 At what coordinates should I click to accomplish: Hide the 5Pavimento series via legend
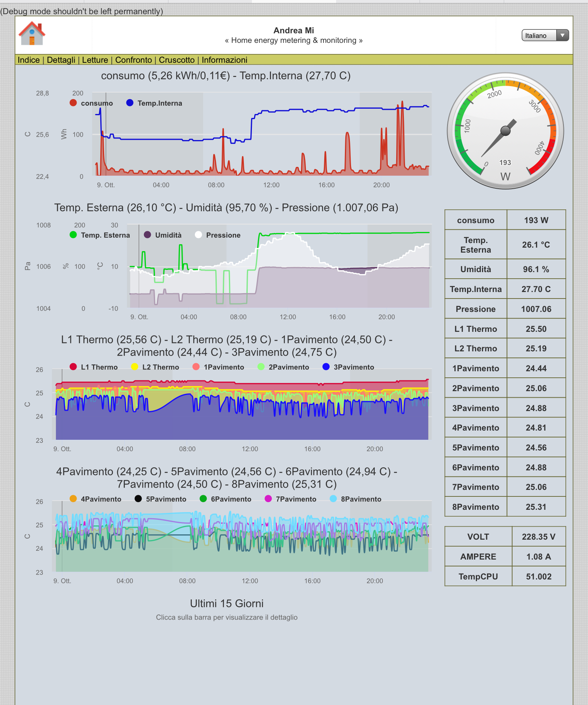(160, 499)
